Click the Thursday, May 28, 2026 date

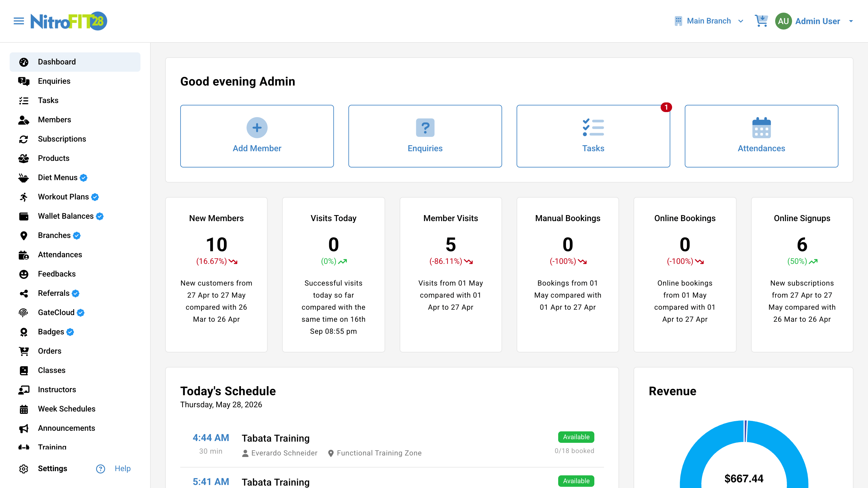click(221, 405)
